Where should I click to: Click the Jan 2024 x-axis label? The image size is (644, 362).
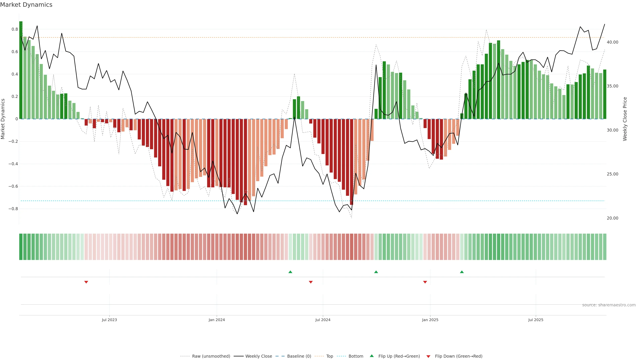[x=217, y=320]
